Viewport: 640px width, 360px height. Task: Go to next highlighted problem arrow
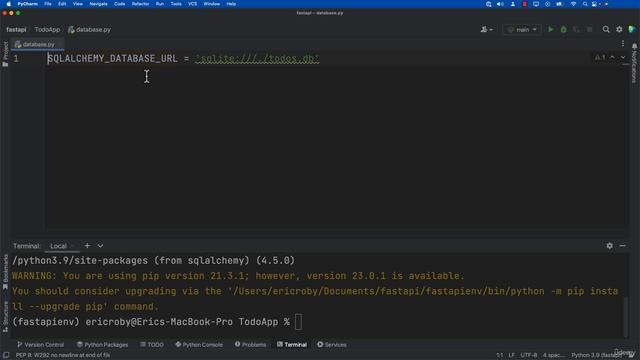(x=623, y=58)
